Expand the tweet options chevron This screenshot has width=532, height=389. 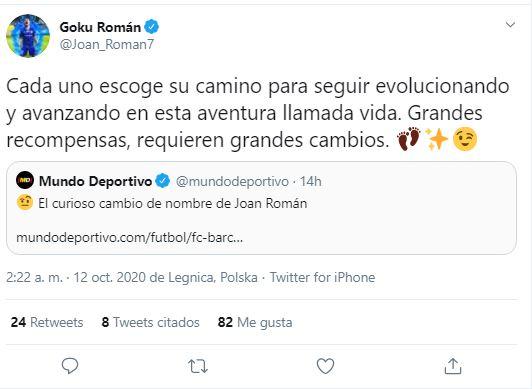(x=510, y=25)
